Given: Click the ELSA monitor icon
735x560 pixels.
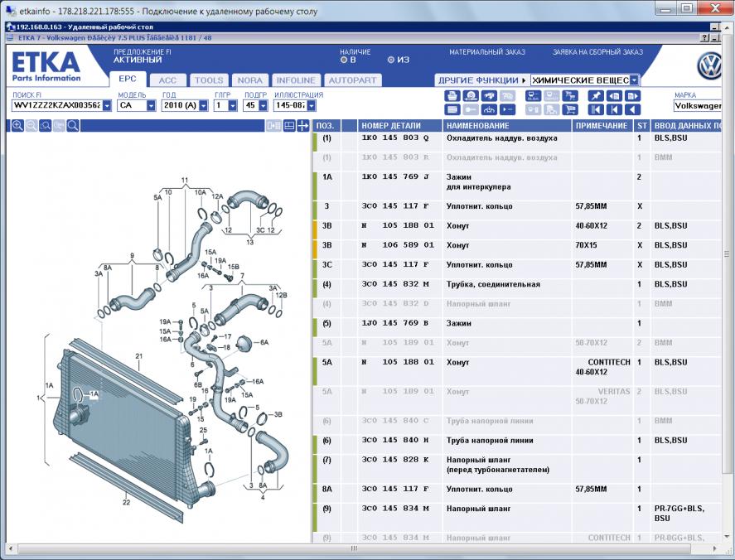Looking at the screenshot, I should [x=534, y=96].
